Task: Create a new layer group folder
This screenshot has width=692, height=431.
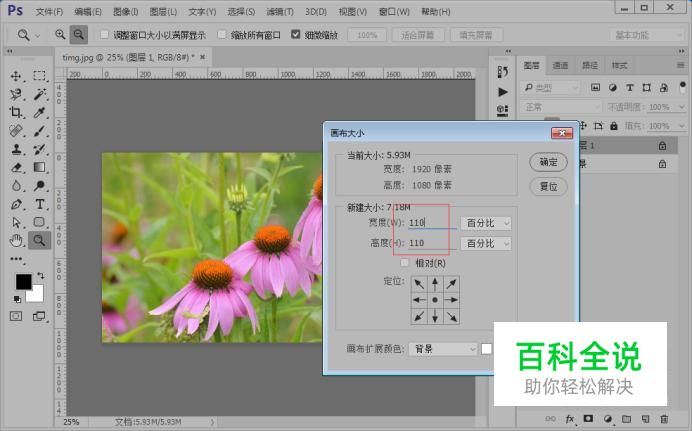Action: click(627, 419)
